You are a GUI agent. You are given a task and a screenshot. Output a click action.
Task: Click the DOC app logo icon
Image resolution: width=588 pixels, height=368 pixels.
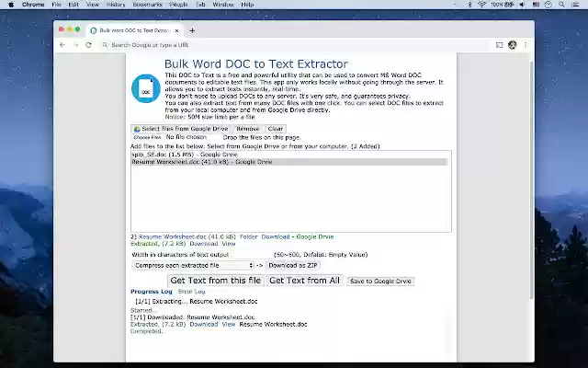pyautogui.click(x=146, y=88)
